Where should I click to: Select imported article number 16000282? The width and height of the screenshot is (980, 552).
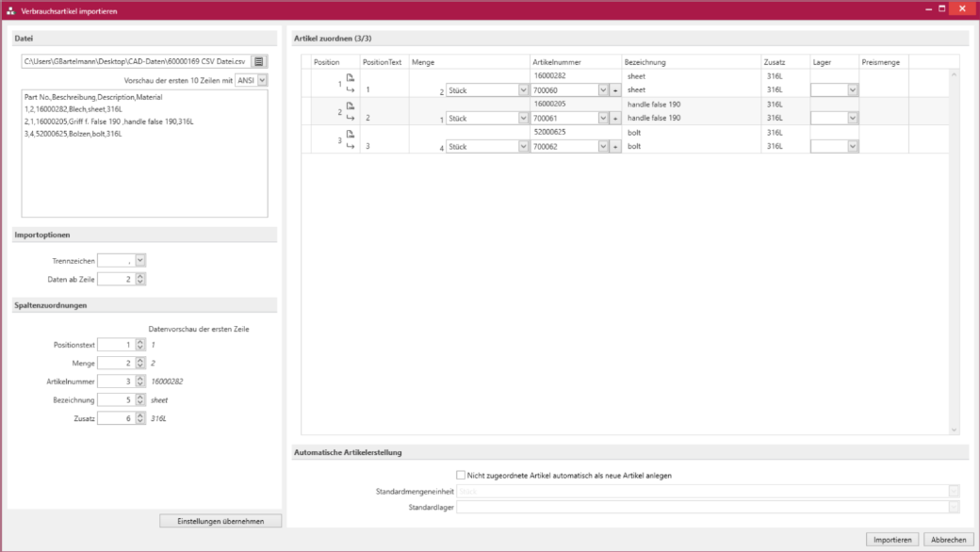pyautogui.click(x=549, y=75)
